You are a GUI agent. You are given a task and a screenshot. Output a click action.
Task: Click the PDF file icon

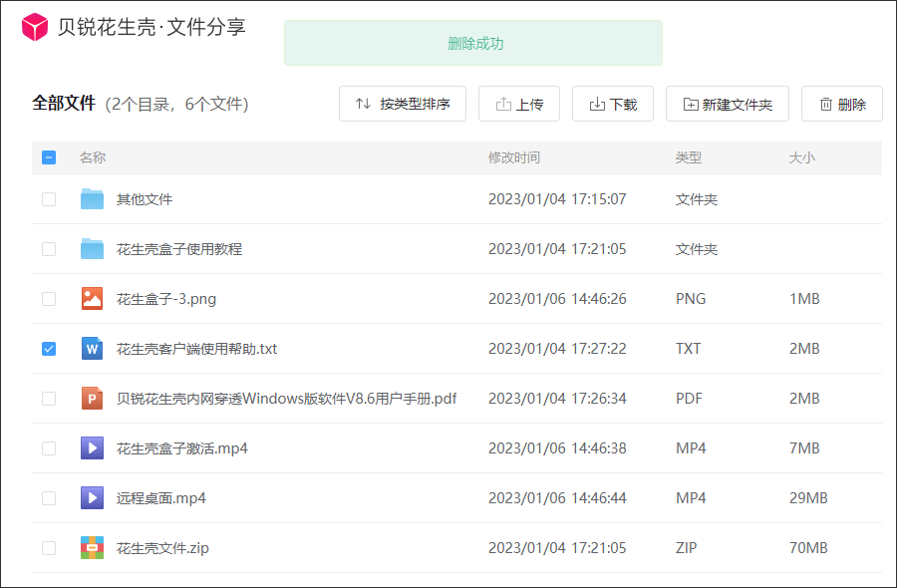click(93, 399)
